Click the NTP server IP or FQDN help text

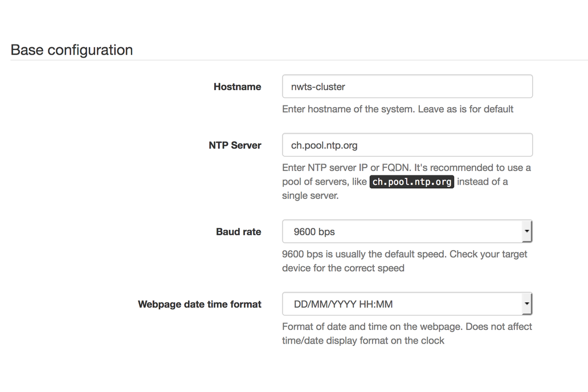click(406, 168)
